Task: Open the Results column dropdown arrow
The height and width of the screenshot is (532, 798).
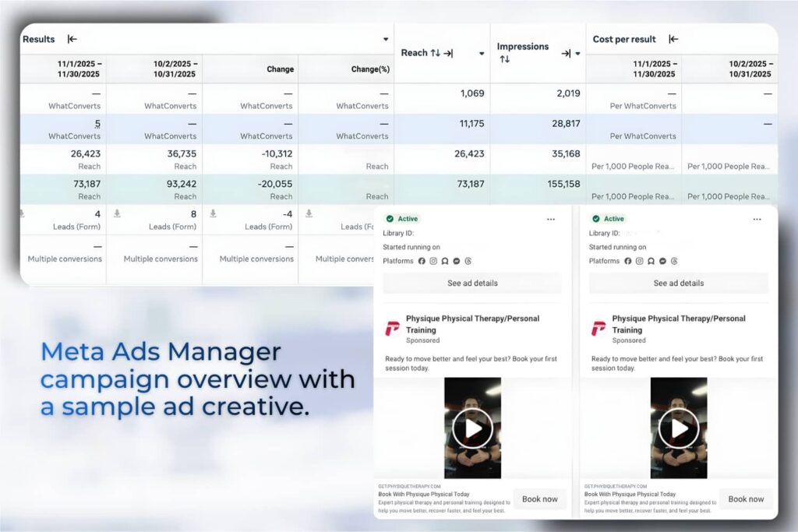Action: click(x=387, y=39)
